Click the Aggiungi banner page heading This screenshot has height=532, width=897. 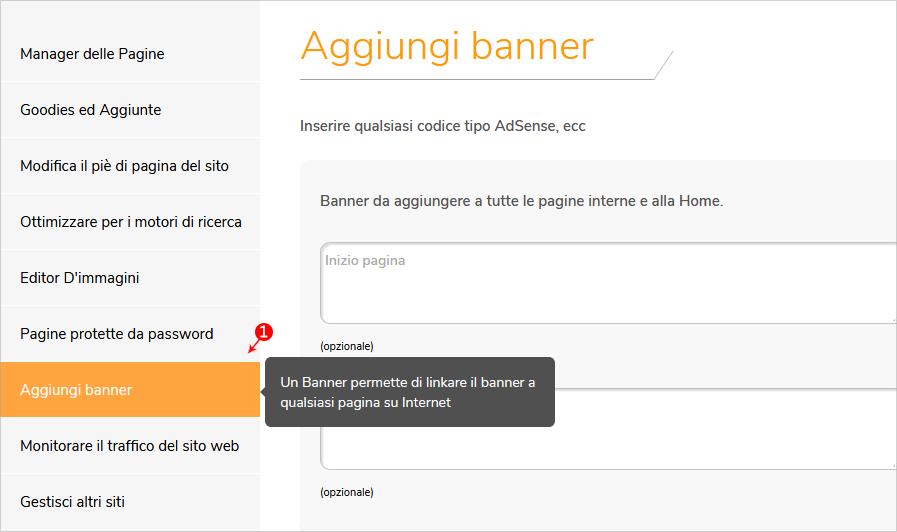447,46
